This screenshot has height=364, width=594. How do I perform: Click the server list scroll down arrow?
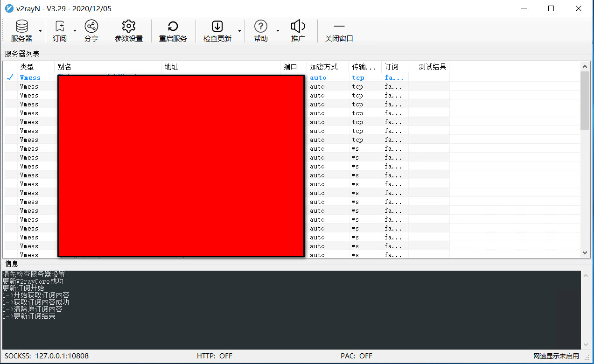pos(585,252)
